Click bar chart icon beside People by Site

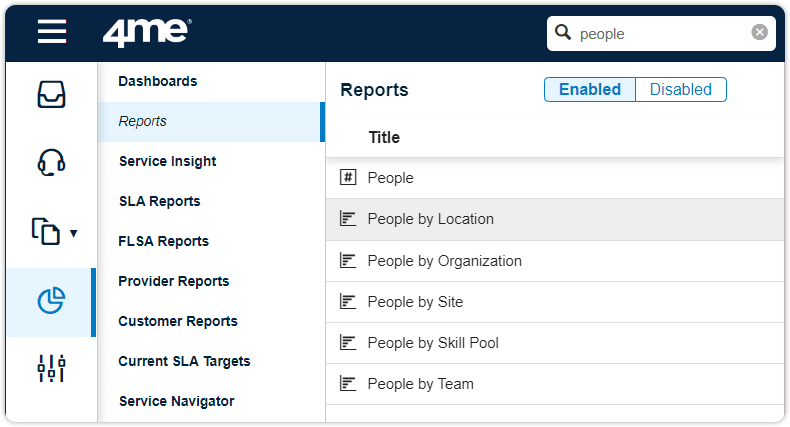(348, 302)
